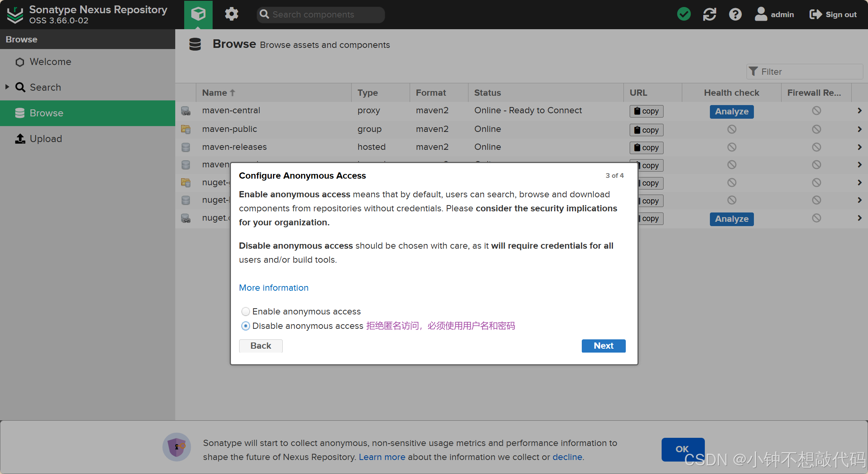Open the maven-central row chevron
Viewport: 868px width, 474px height.
(x=859, y=111)
